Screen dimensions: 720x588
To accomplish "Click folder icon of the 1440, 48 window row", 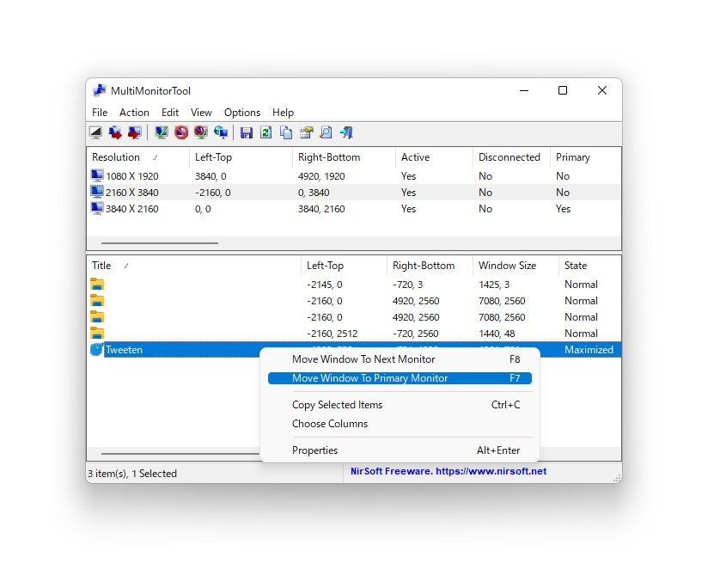I will [97, 333].
